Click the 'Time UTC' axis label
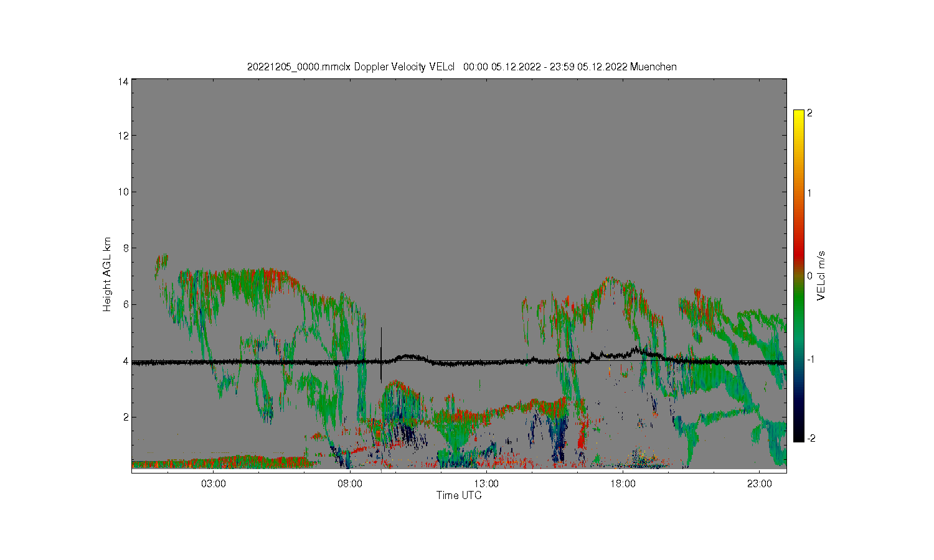 [x=459, y=495]
